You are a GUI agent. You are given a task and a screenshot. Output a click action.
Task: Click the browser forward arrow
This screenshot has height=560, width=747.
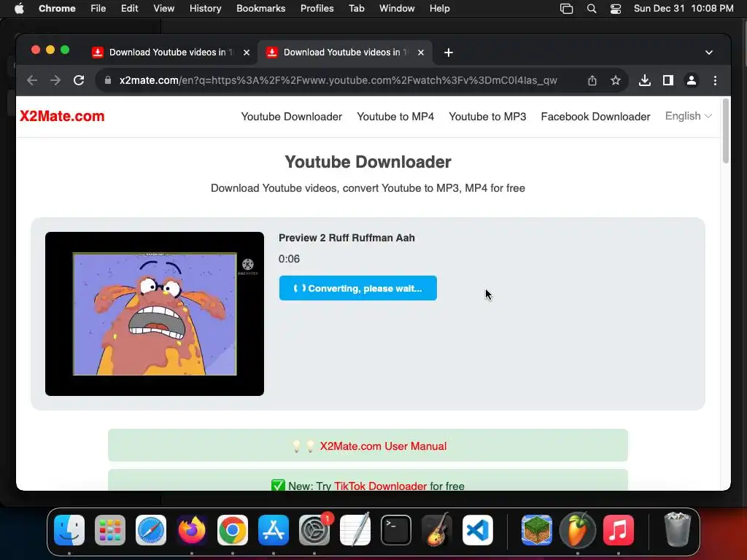click(x=55, y=80)
